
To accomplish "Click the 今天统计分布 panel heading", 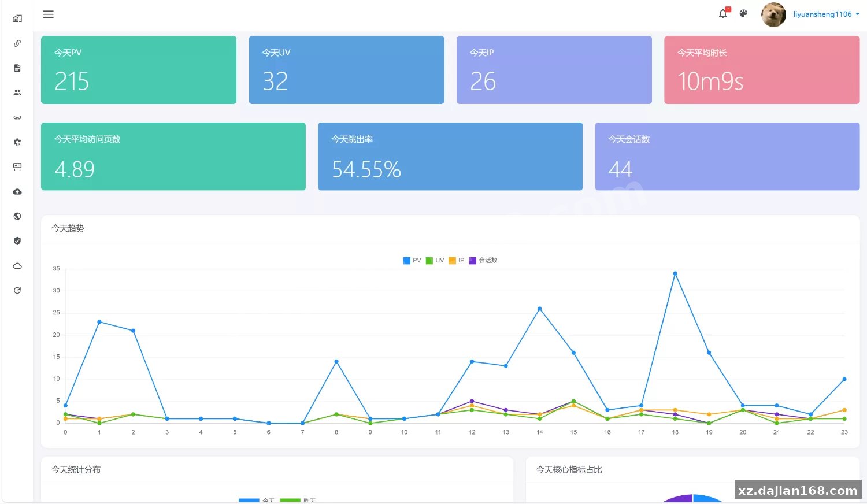I will 76,470.
